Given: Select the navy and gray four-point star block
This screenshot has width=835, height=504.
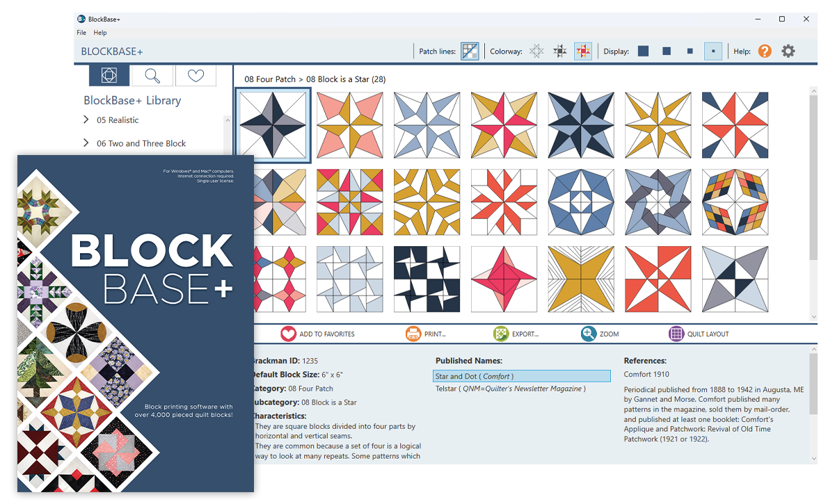Looking at the screenshot, I should click(273, 126).
